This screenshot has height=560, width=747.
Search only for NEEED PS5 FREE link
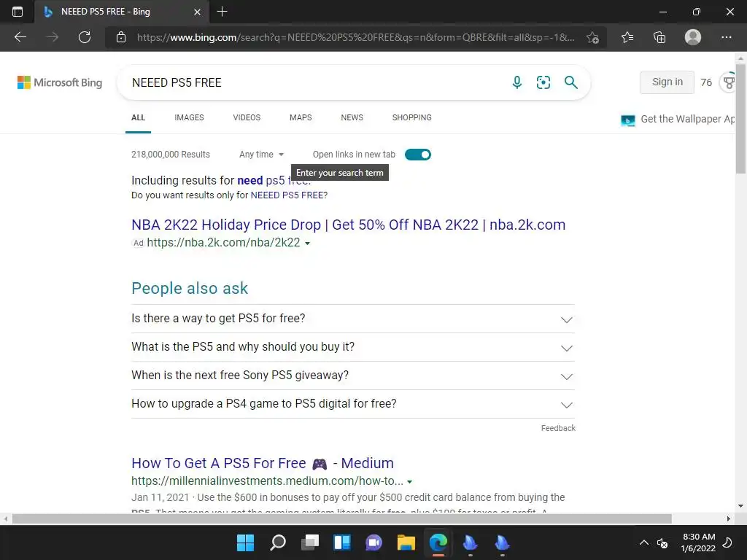point(287,195)
